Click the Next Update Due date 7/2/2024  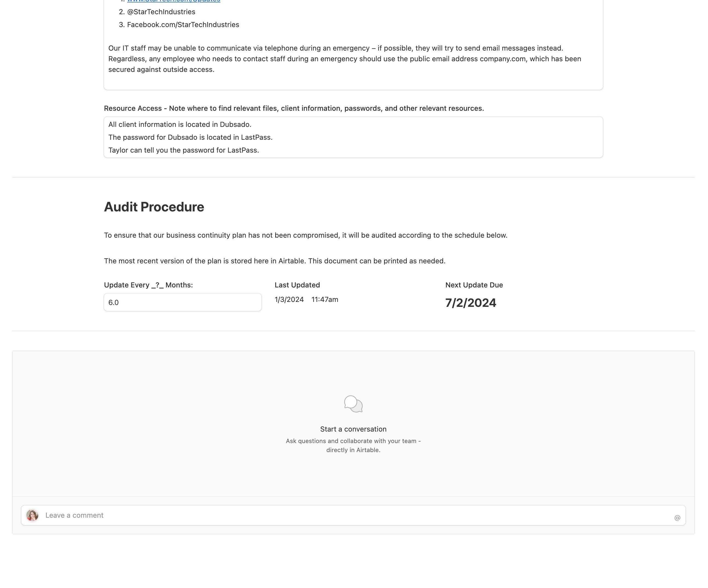click(470, 302)
